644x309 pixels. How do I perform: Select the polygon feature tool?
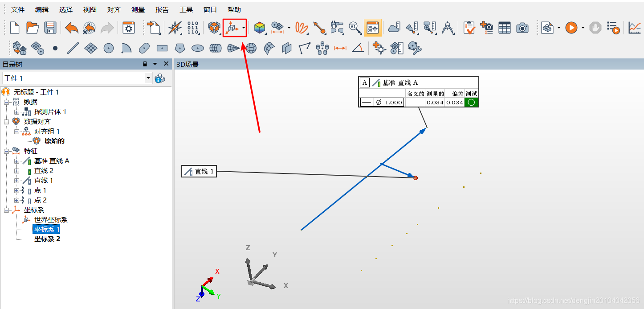180,48
